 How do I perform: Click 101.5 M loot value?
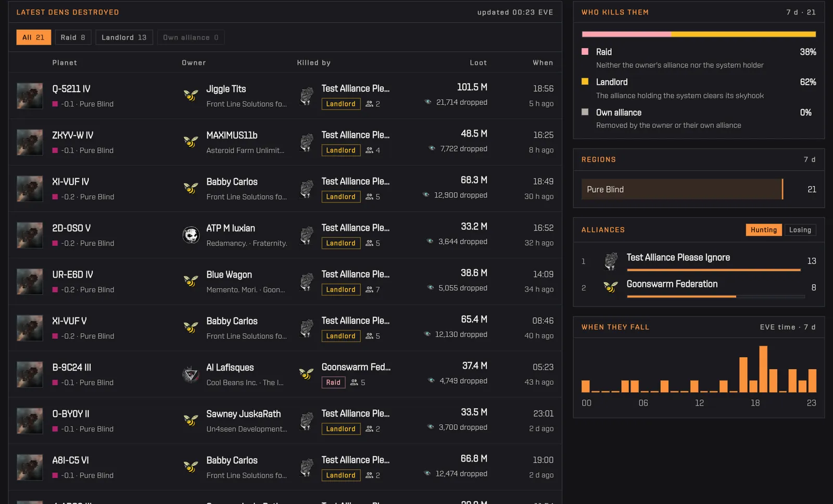pyautogui.click(x=472, y=87)
